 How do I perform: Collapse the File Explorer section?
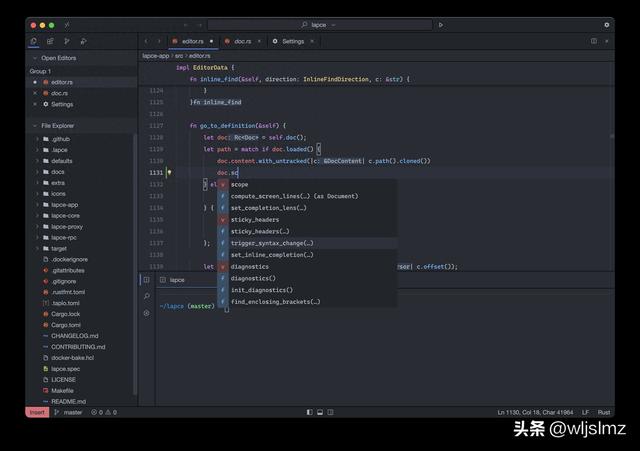[35, 126]
